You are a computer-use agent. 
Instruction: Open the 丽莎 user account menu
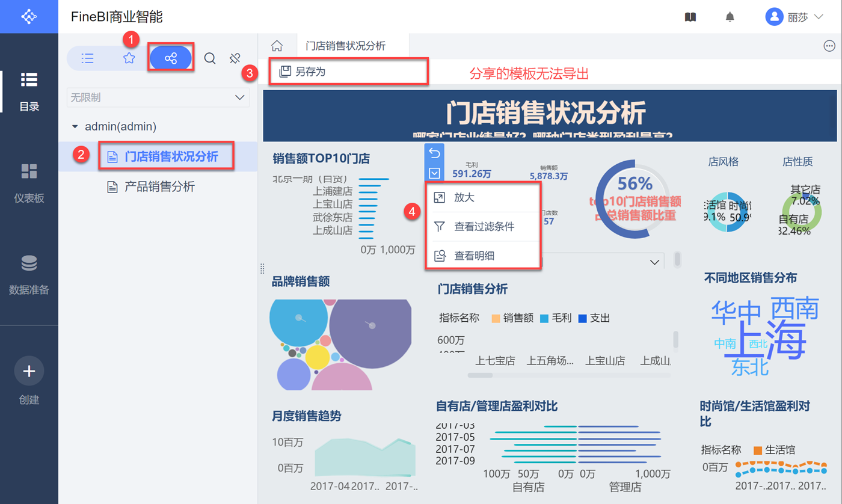(794, 17)
